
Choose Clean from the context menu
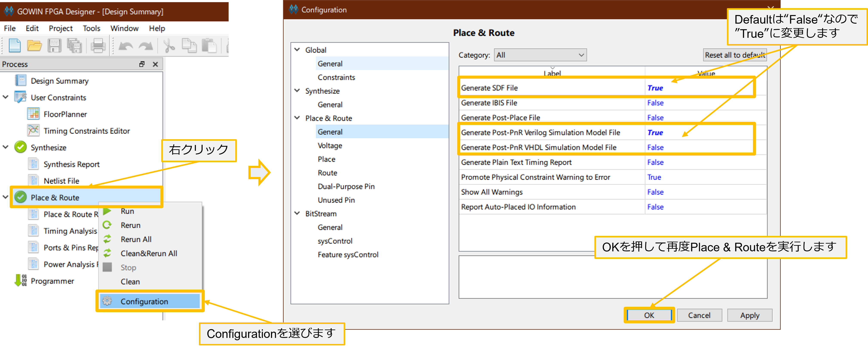[130, 282]
